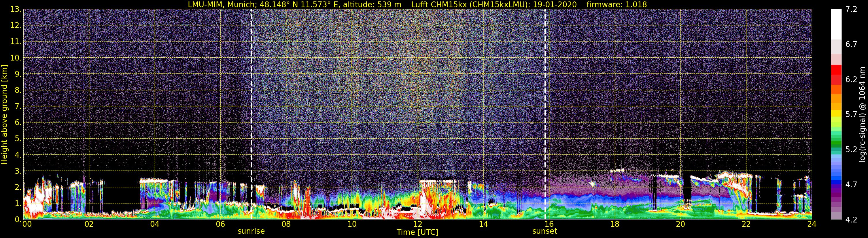Click the 'Height above ground [km]' axis label
The height and width of the screenshot is (238, 868).
[x=4, y=115]
